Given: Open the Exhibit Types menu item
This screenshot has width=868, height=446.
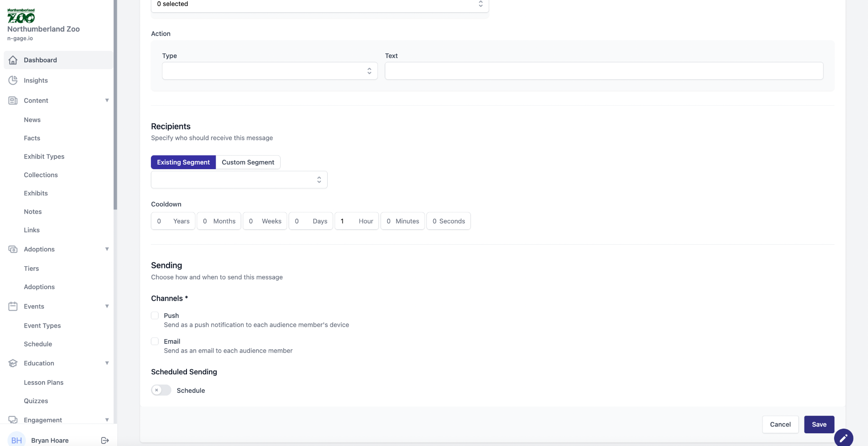Looking at the screenshot, I should click(x=44, y=156).
